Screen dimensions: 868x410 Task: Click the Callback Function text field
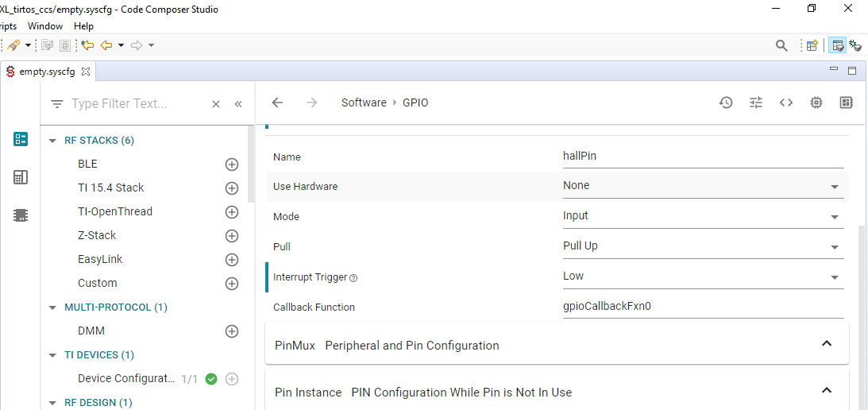tap(703, 307)
